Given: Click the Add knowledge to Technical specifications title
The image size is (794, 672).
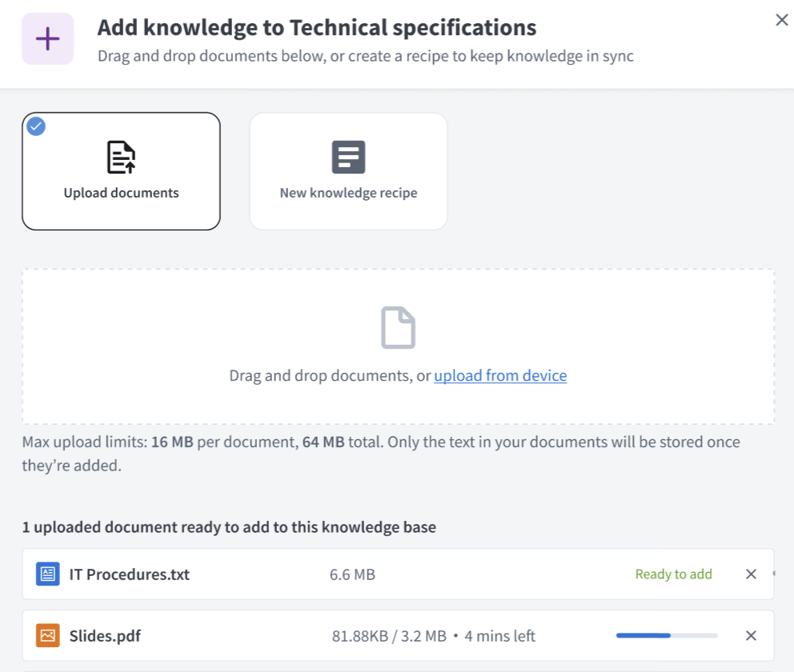Looking at the screenshot, I should (316, 26).
